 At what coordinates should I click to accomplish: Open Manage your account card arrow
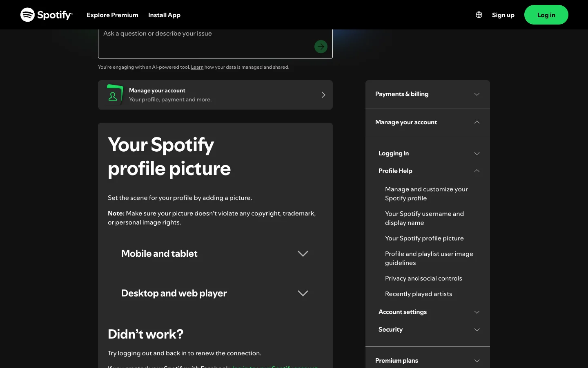[x=323, y=95]
